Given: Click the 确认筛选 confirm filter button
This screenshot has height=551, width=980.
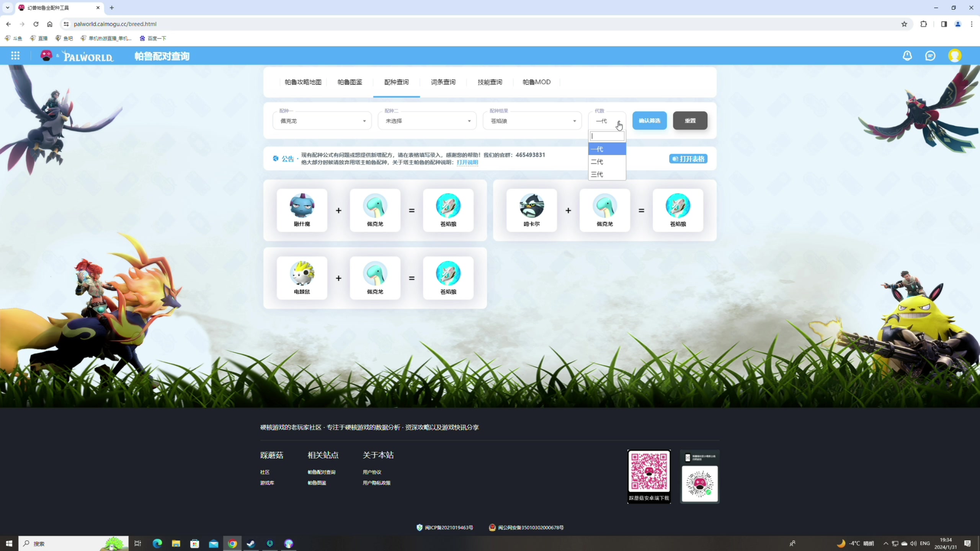Looking at the screenshot, I should 650,121.
